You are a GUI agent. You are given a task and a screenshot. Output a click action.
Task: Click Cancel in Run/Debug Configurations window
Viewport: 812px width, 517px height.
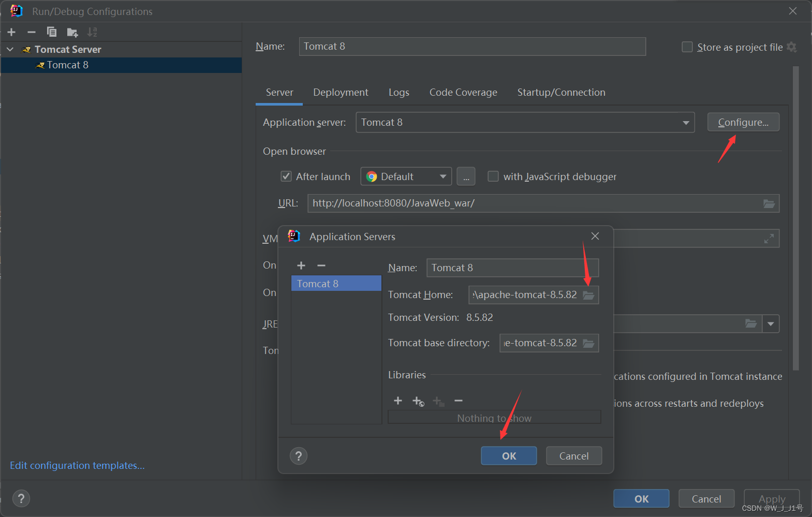coord(706,499)
